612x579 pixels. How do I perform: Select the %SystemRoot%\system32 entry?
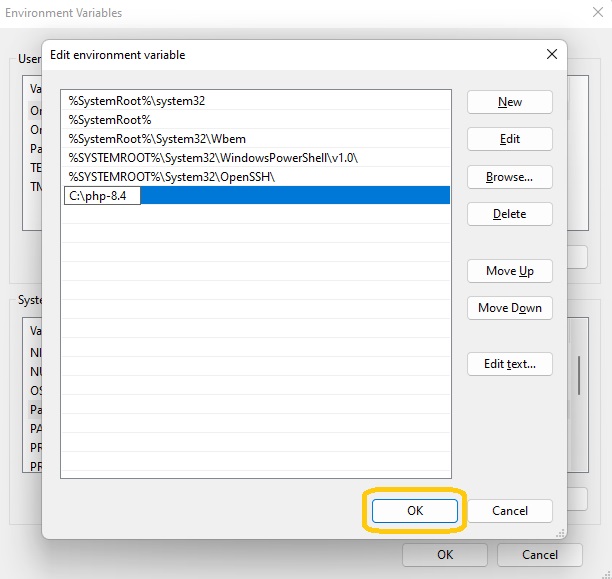coord(256,101)
